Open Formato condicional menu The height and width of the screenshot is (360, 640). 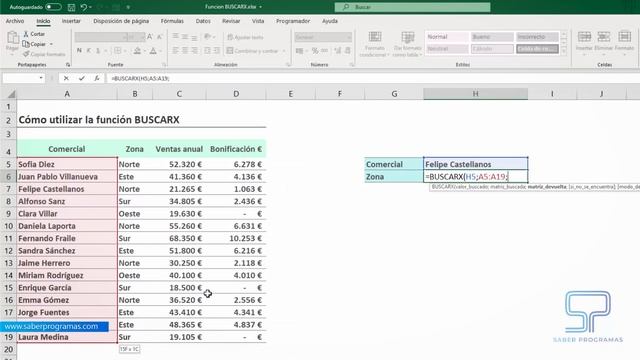(375, 44)
